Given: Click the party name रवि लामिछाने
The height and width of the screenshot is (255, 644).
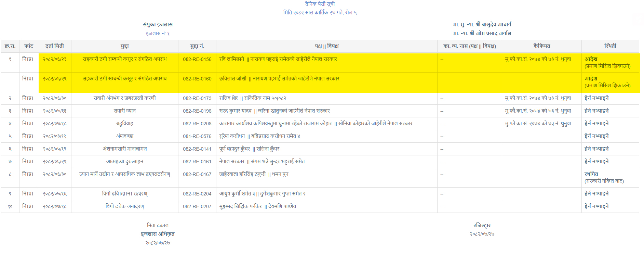Looking at the screenshot, I should point(231,59).
